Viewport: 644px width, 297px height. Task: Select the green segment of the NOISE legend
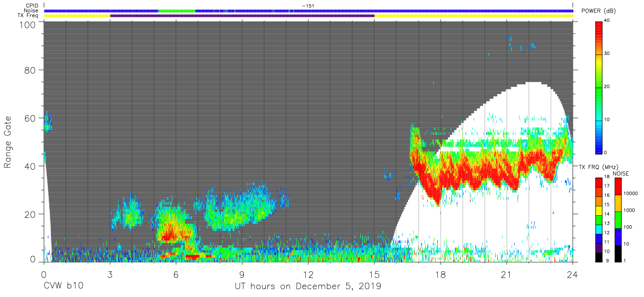pyautogui.click(x=617, y=220)
